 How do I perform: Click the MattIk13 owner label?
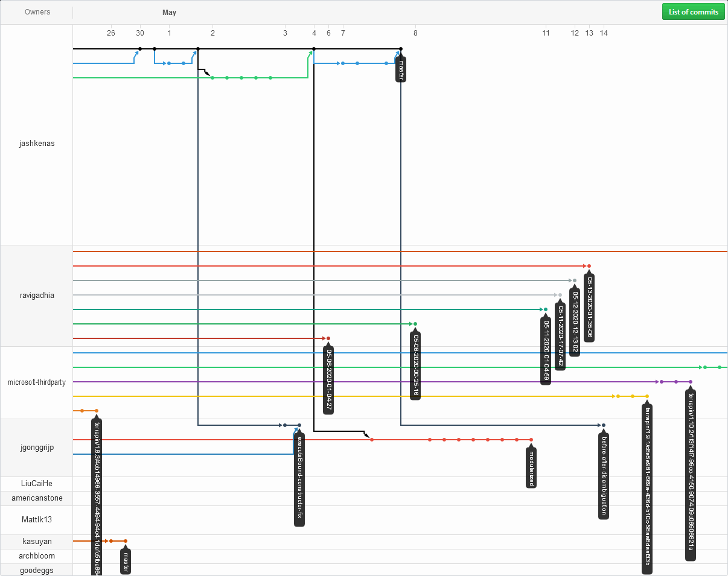(x=37, y=520)
